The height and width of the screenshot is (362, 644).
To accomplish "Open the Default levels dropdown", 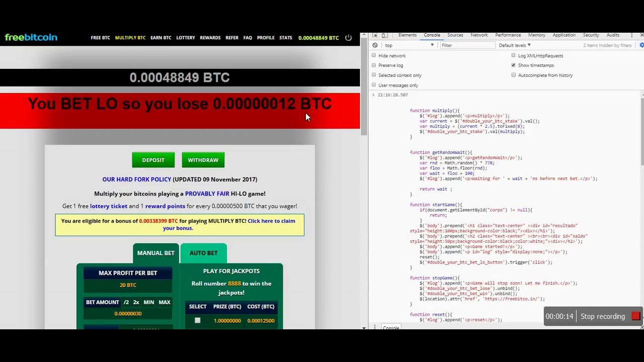I will 515,45.
